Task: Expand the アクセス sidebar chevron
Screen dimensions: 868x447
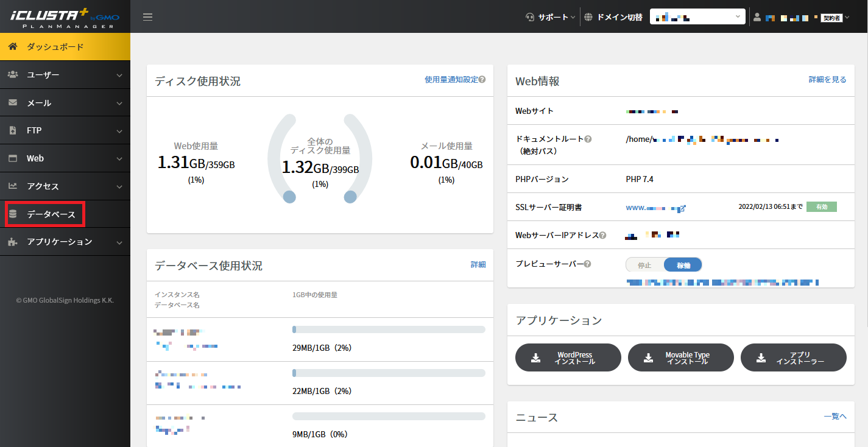Action: (119, 186)
